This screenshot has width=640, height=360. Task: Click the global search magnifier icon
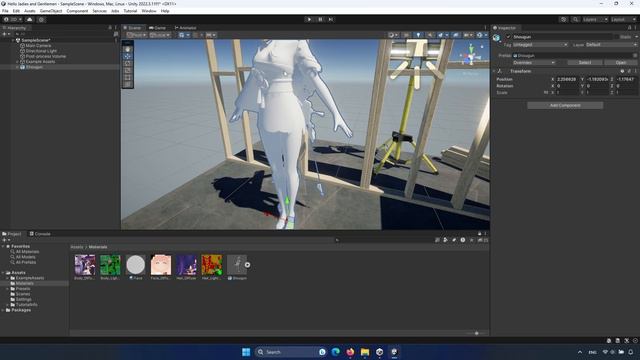coord(575,19)
